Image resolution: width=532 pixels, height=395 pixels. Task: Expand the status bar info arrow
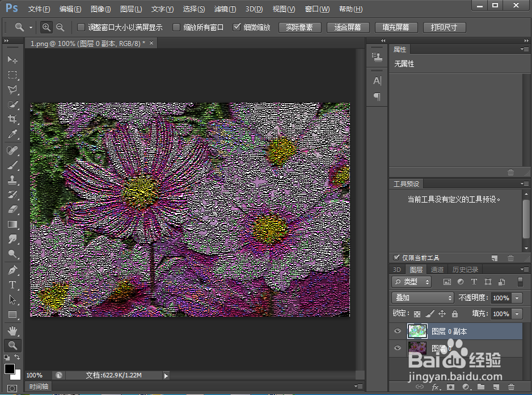tap(166, 376)
